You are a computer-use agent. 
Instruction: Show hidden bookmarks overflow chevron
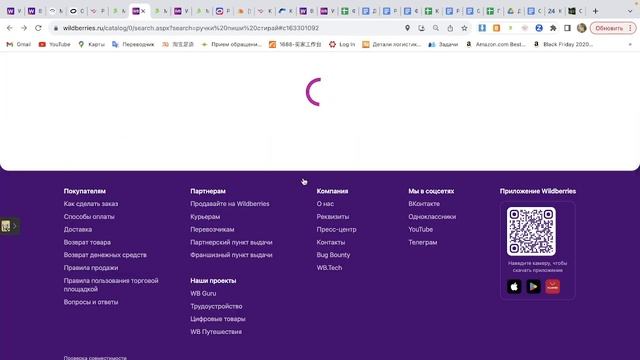pos(630,44)
